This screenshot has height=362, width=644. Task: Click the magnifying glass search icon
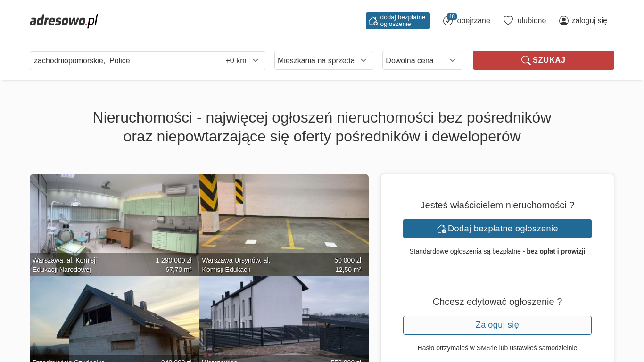tap(526, 60)
